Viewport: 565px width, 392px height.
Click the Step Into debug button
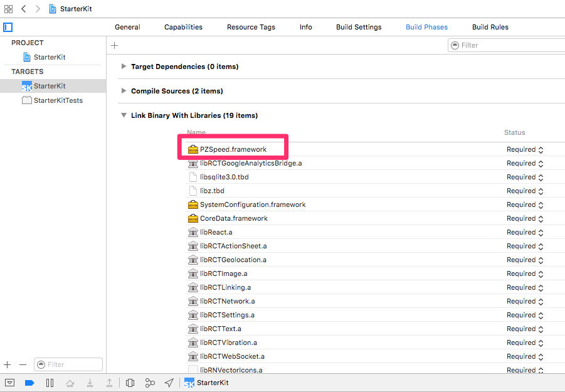click(90, 383)
